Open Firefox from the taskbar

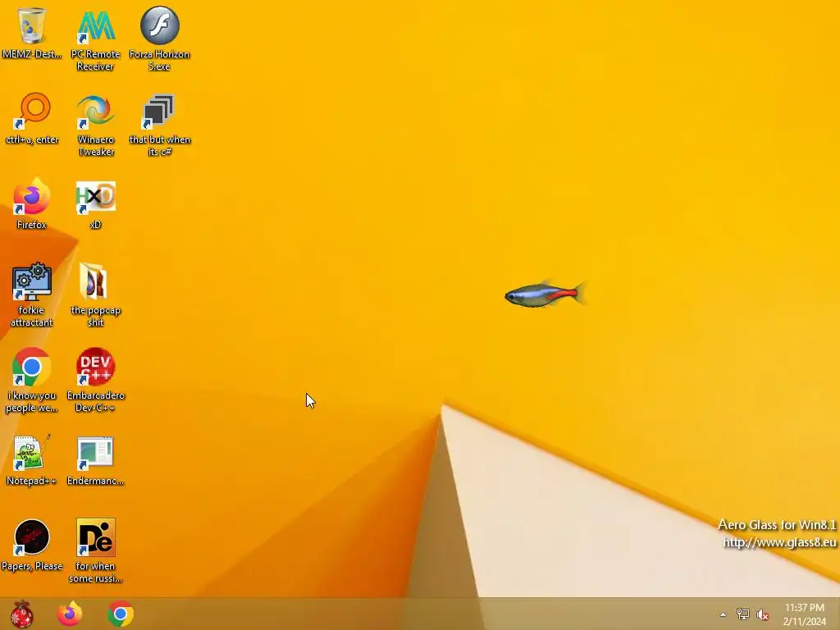(70, 614)
